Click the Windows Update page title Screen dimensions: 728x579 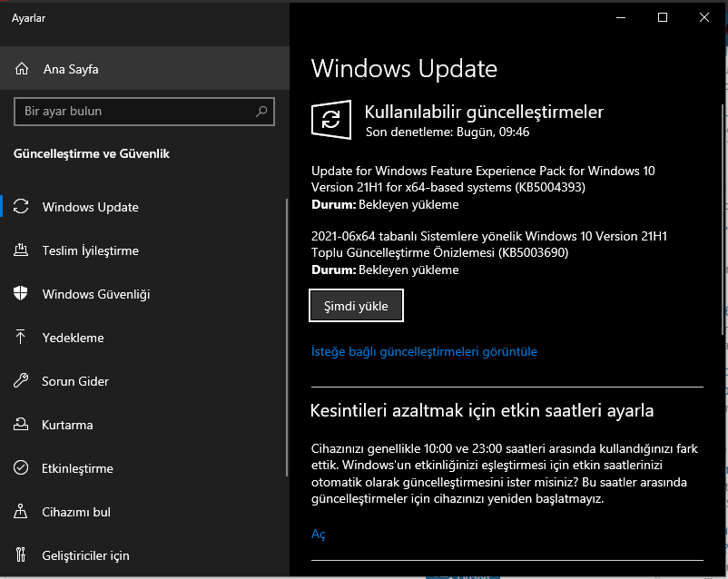pos(404,69)
